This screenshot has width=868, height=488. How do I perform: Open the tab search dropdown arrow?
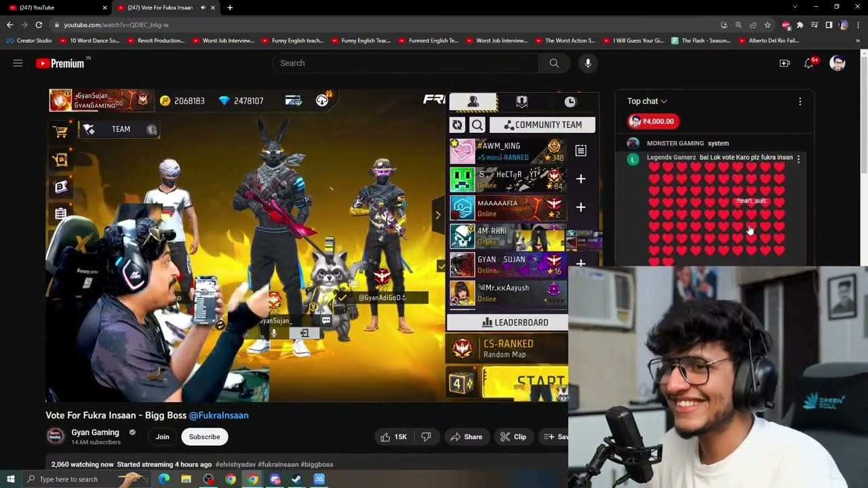[795, 7]
